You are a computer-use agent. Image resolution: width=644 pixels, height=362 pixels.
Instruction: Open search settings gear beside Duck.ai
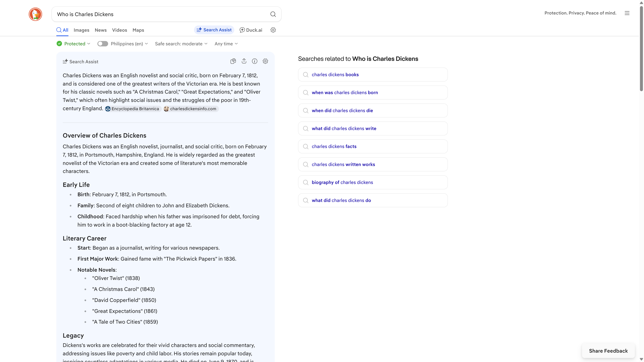tap(273, 30)
